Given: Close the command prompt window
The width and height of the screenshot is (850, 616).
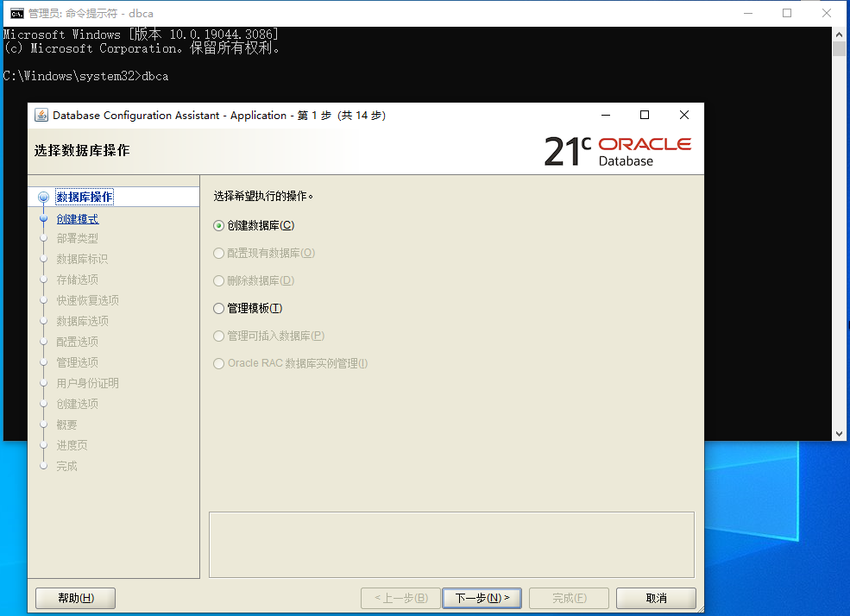Looking at the screenshot, I should 826,14.
